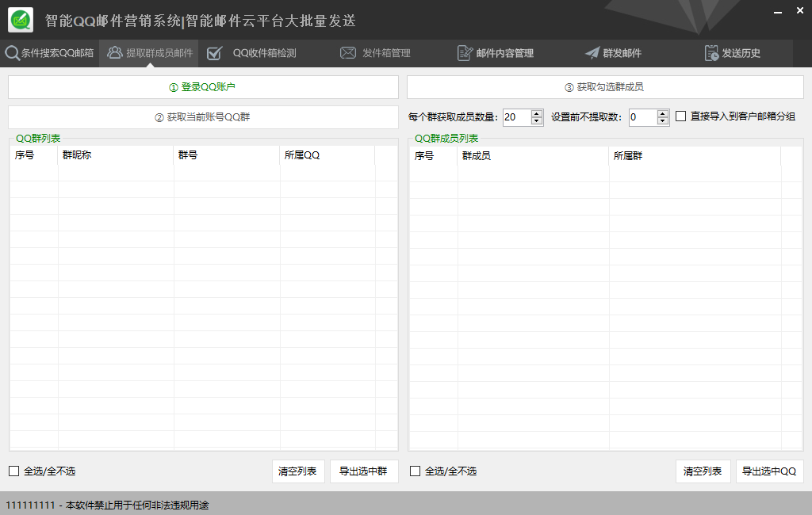Screen dimensions: 812x515
Task: Click the QQ群成员列表 序号 column header
Action: (434, 156)
